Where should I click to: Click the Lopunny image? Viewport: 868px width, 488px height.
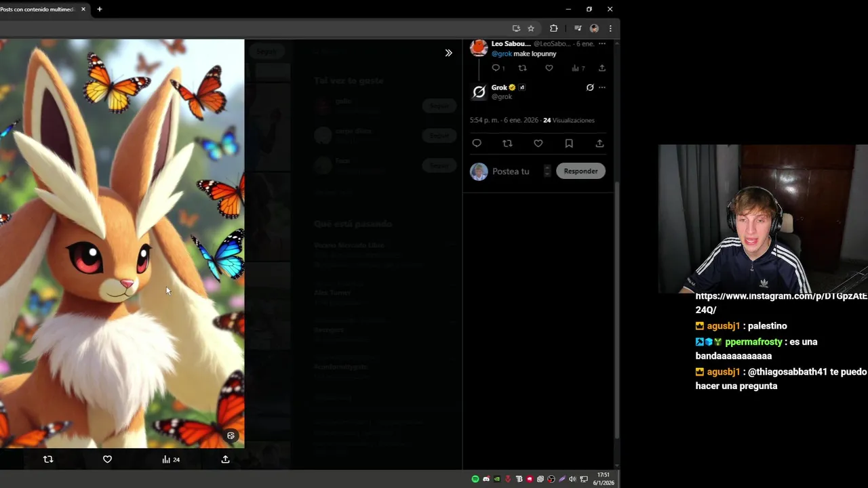pyautogui.click(x=122, y=243)
